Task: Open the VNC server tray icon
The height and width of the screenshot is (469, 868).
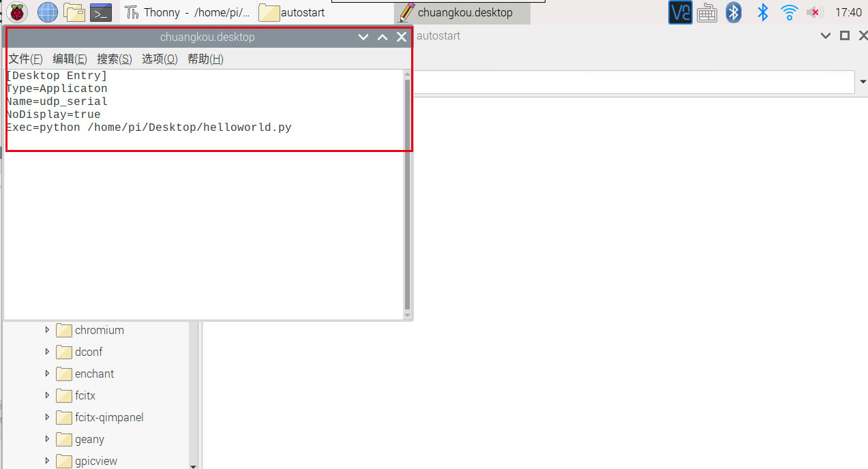Action: point(680,12)
